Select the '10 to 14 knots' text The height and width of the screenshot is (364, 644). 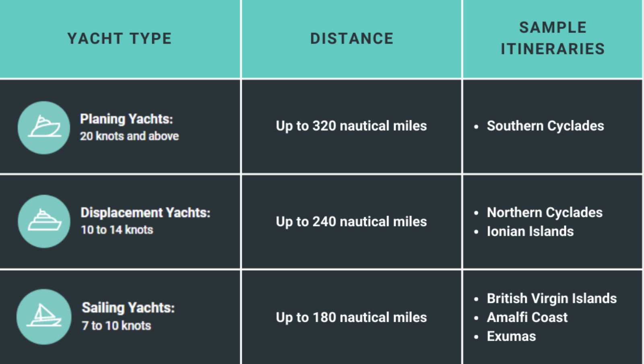117,230
